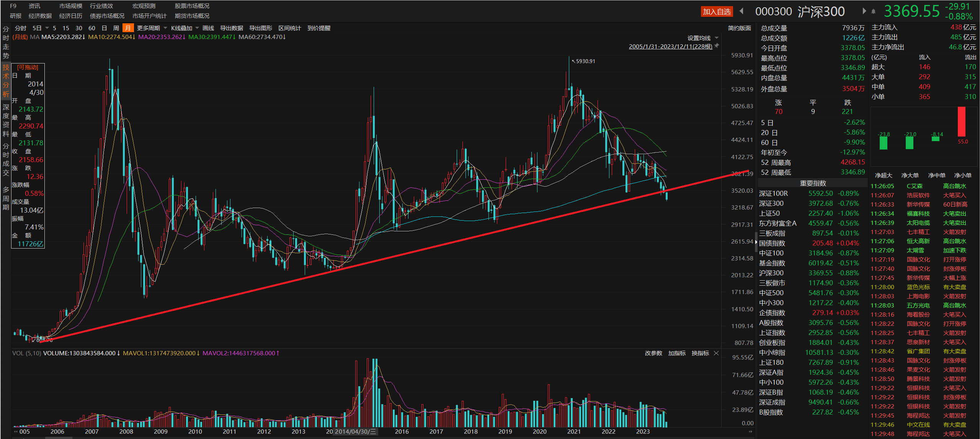Open the 宏观预测 menu item

pos(144,6)
